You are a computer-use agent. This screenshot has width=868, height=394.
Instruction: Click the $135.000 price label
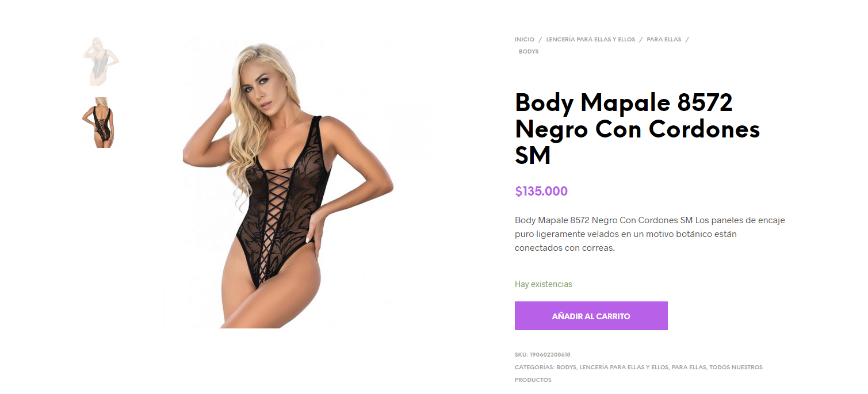tap(541, 192)
